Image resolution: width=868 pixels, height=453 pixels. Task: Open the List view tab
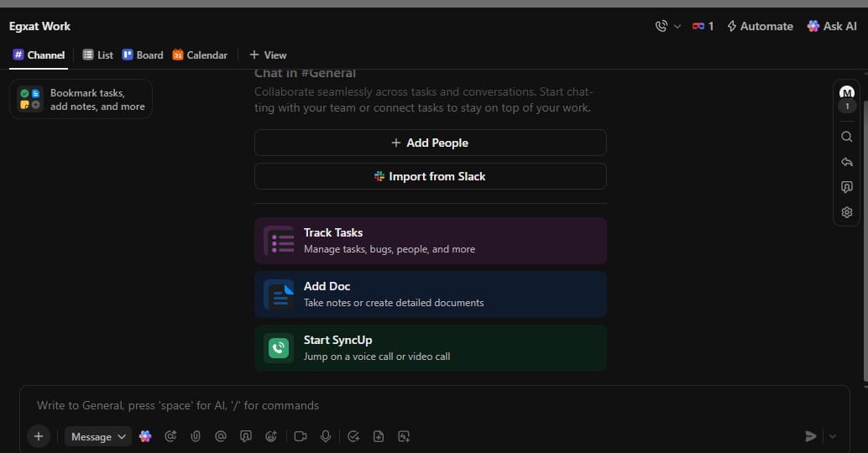(x=98, y=55)
